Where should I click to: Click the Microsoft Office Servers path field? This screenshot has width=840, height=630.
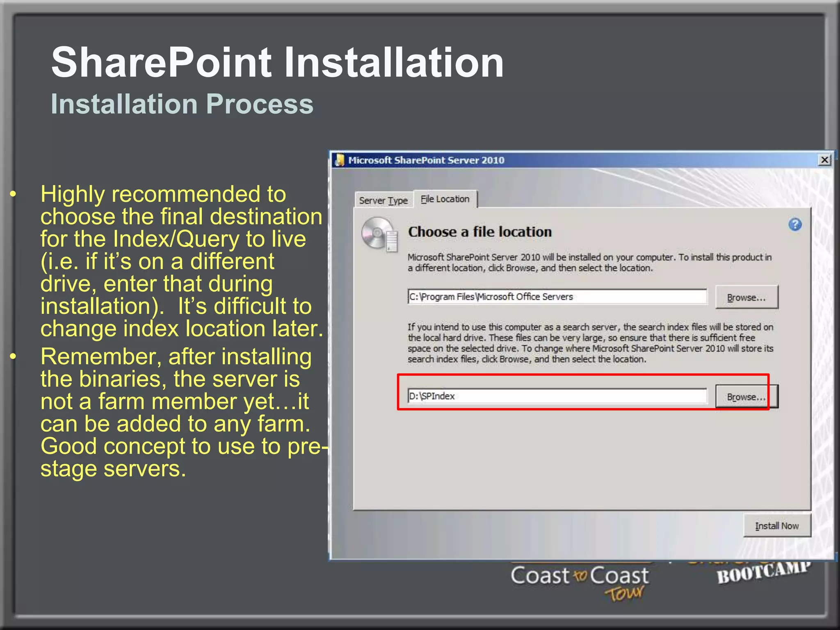click(557, 297)
